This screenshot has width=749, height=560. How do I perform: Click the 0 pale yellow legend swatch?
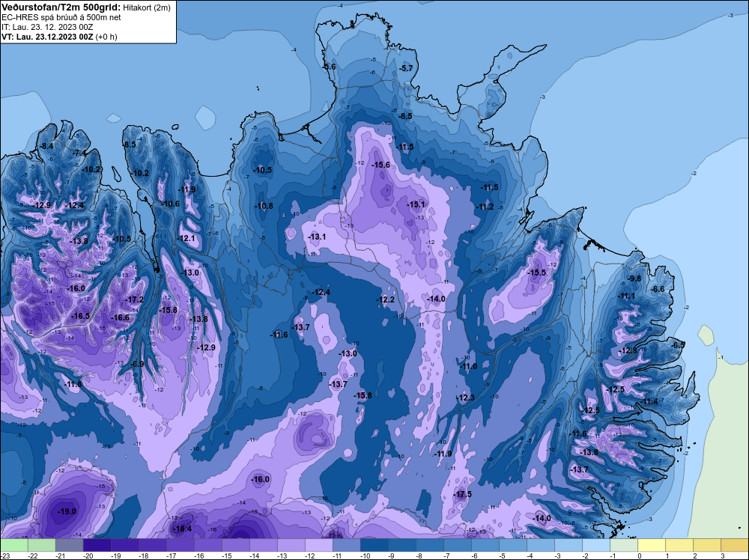tap(651, 545)
